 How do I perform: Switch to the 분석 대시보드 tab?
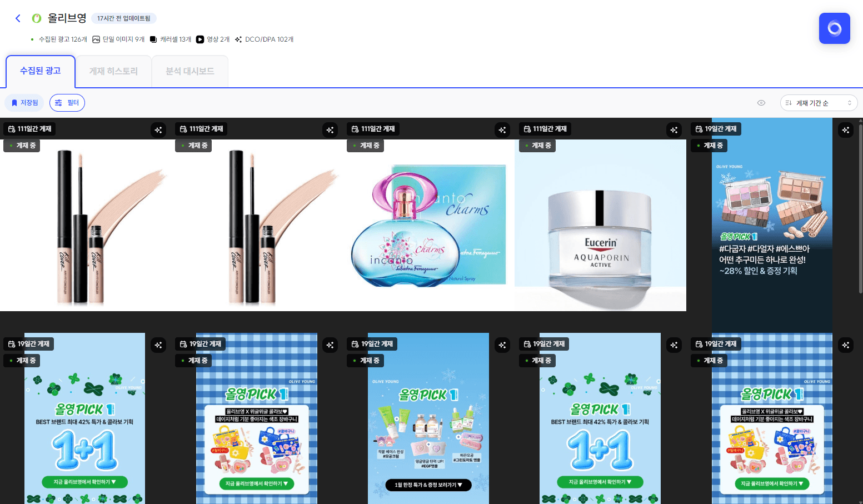click(189, 71)
